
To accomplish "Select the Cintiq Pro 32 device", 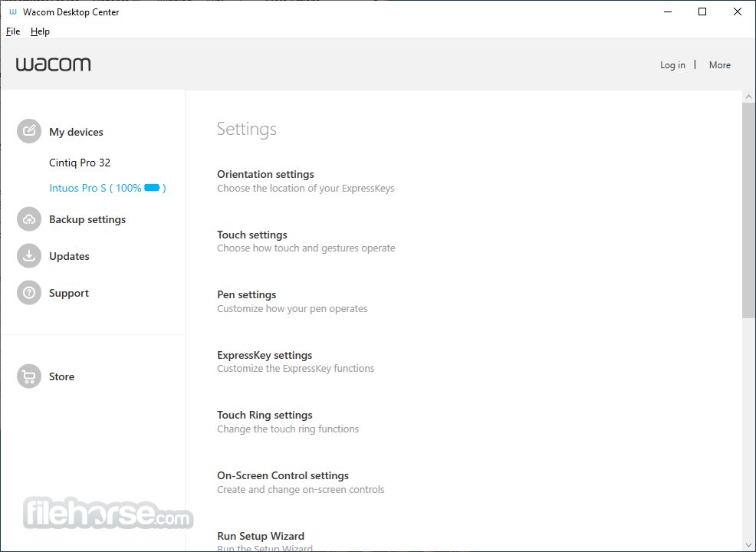I will point(80,163).
